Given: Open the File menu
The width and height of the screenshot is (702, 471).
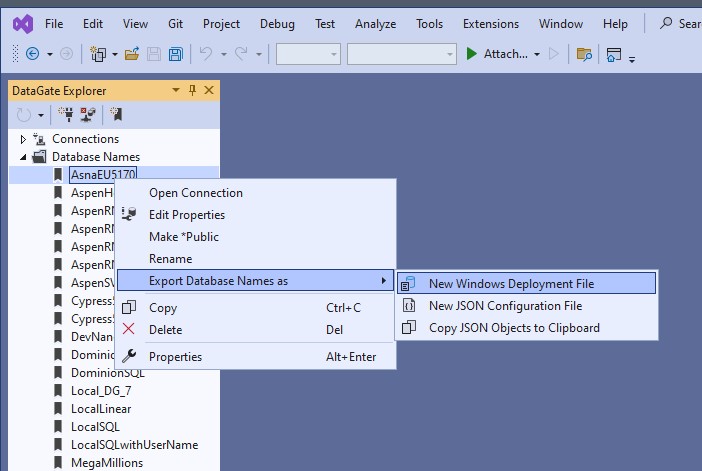Looking at the screenshot, I should pos(54,24).
